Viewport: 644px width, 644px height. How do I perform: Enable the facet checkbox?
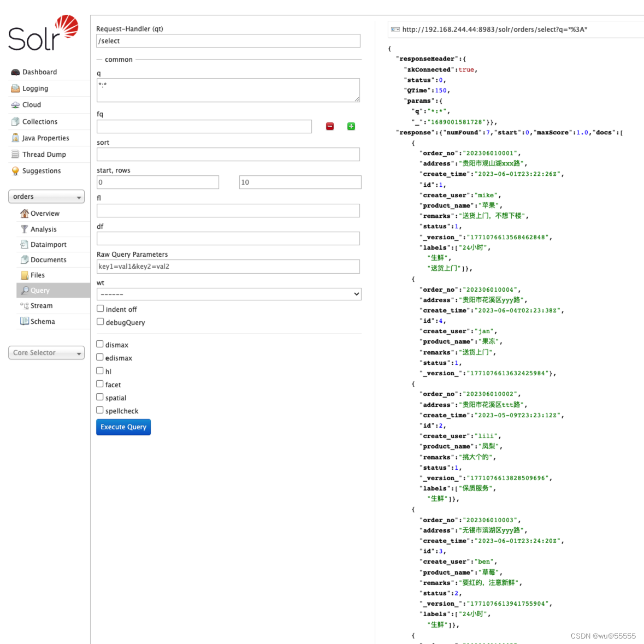coord(100,384)
